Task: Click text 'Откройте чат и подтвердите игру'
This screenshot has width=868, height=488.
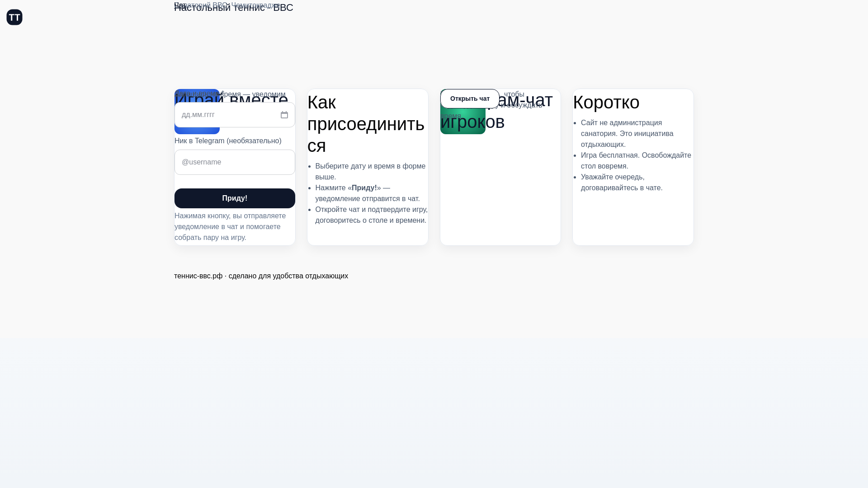Action: pos(371,210)
